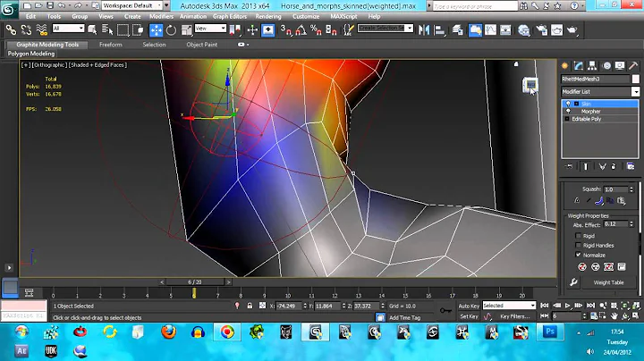This screenshot has height=361, width=644.
Task: Activate the Select and Move tool
Action: click(156, 30)
